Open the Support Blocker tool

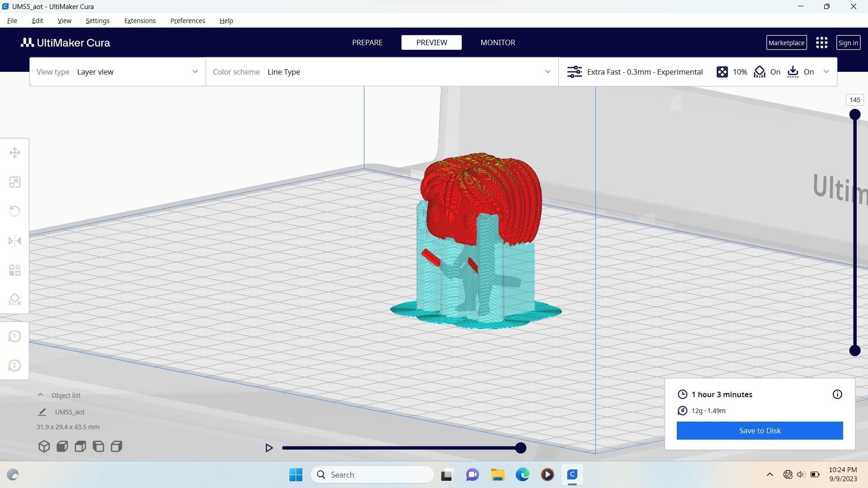coord(14,299)
